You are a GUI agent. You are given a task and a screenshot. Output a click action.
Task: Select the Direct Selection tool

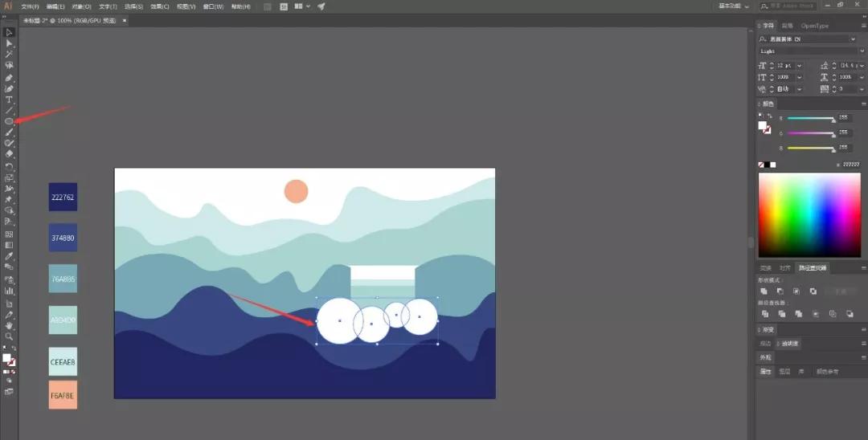tap(9, 43)
